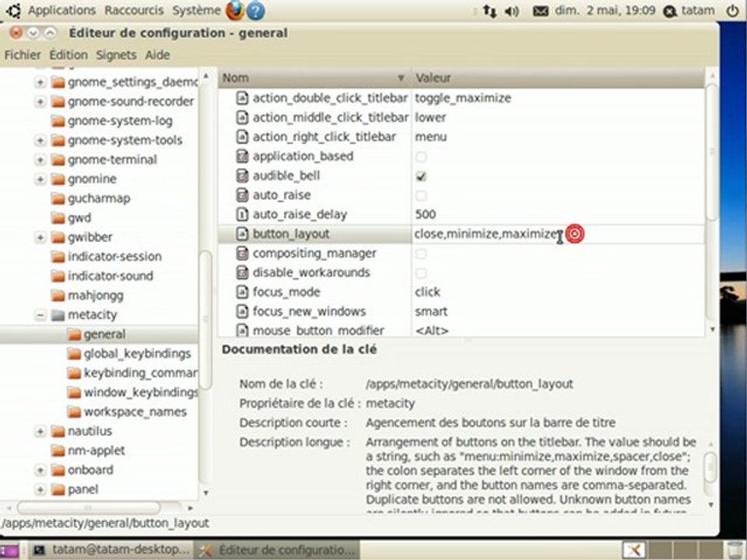Click the key list vertical scrollbar
Screen dimensions: 747x560
tap(712, 152)
